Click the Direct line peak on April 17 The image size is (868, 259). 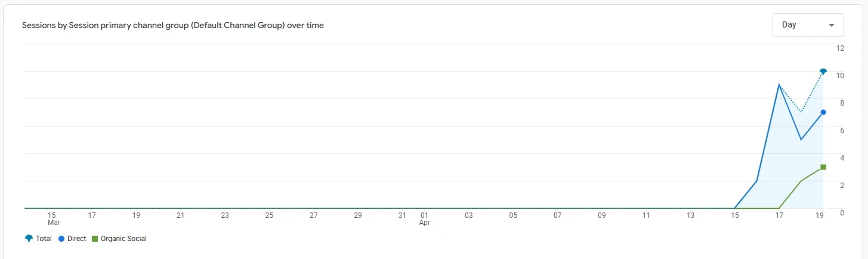pyautogui.click(x=779, y=85)
